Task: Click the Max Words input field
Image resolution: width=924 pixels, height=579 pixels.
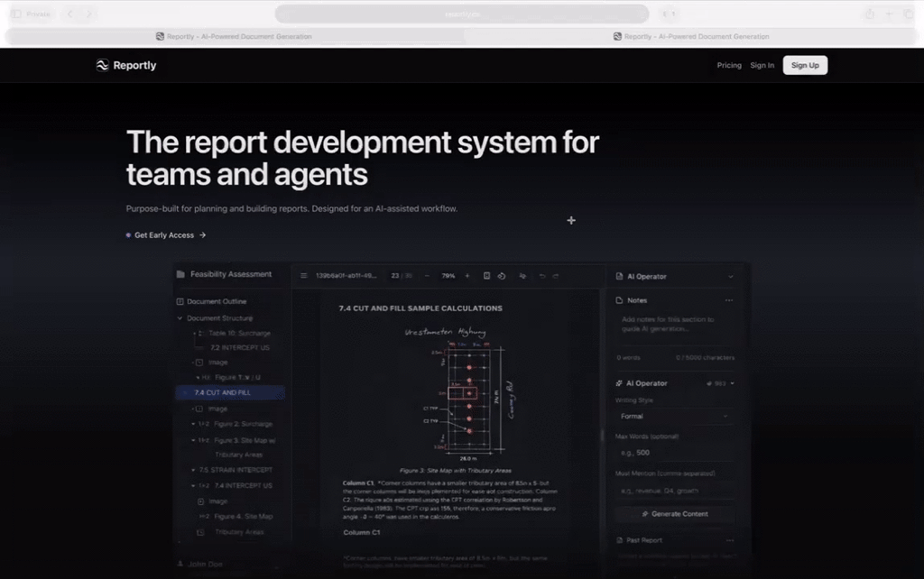Action: tap(674, 453)
